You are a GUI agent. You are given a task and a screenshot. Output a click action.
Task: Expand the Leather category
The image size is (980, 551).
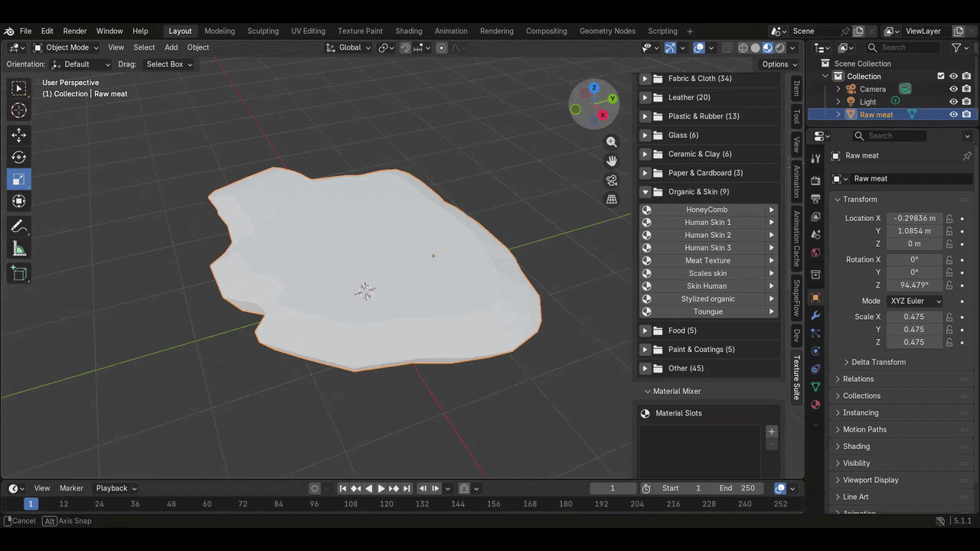(645, 97)
